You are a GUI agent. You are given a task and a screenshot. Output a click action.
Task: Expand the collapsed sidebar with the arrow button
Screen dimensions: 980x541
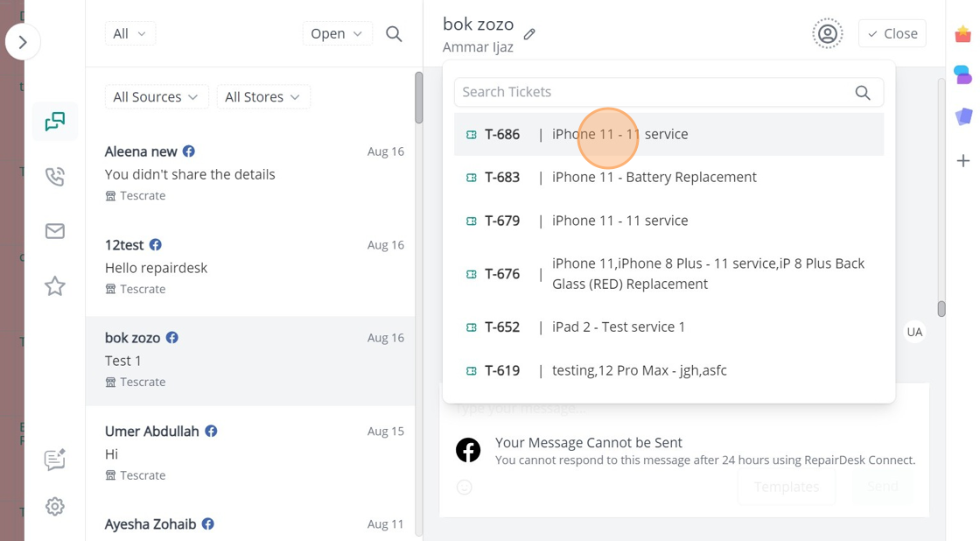click(x=23, y=42)
